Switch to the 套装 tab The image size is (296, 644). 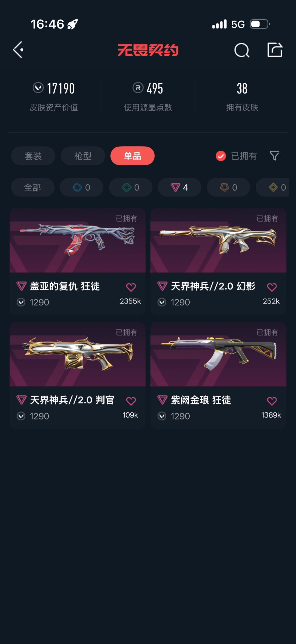(x=33, y=156)
